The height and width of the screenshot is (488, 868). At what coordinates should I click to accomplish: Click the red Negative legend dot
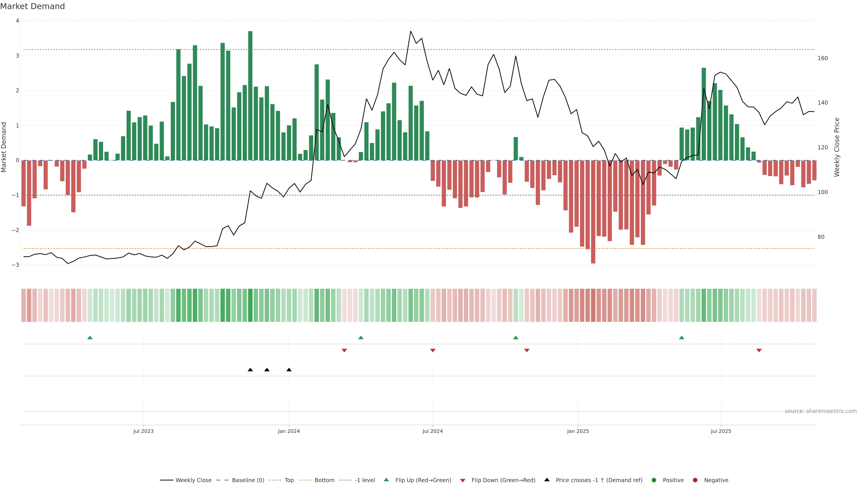695,480
